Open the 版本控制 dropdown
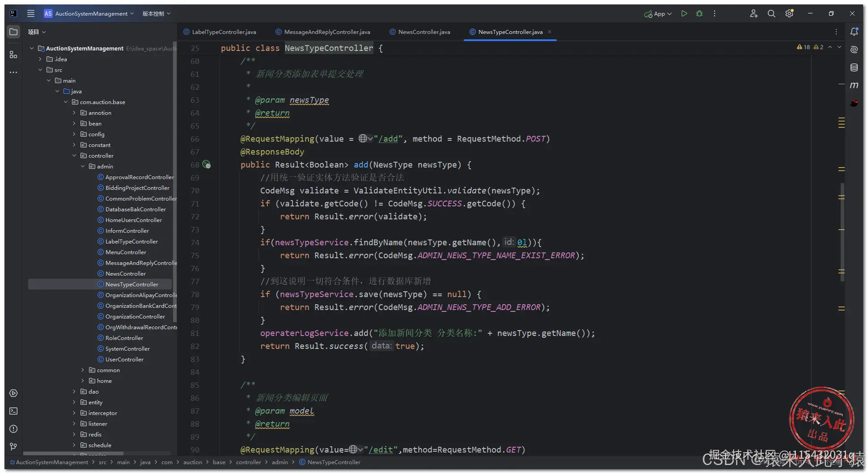 coord(157,13)
